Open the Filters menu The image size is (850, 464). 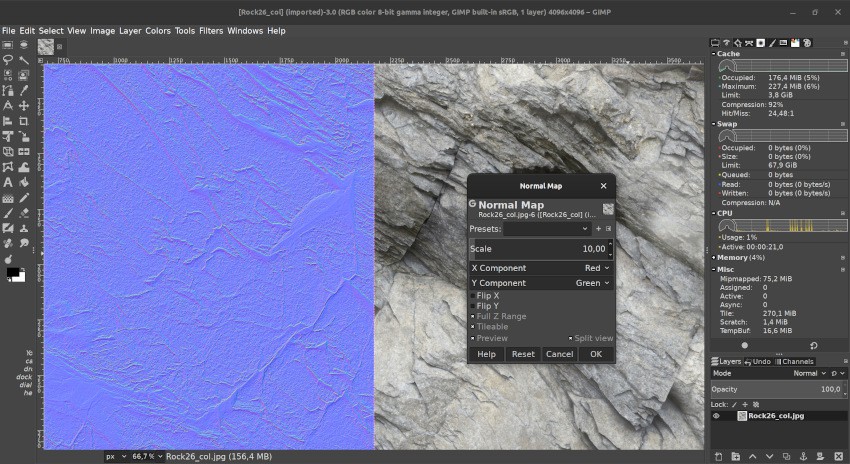pos(211,31)
